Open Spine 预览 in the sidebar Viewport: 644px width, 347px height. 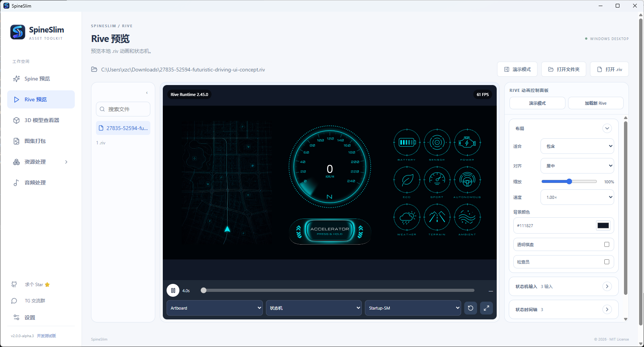(x=41, y=79)
